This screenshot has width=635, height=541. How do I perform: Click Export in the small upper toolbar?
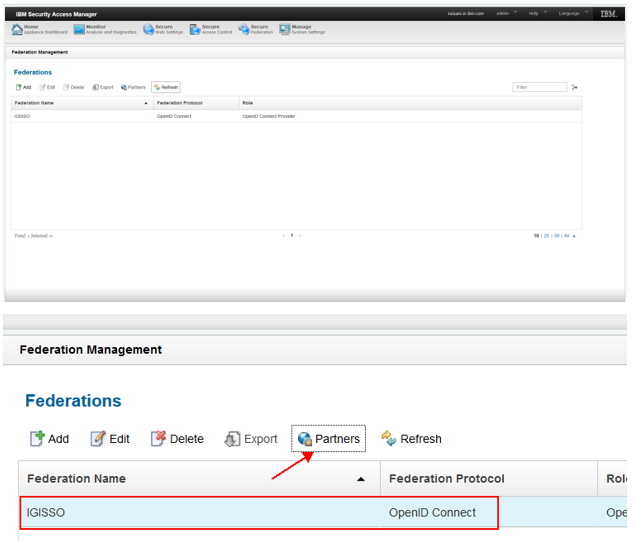tap(103, 87)
